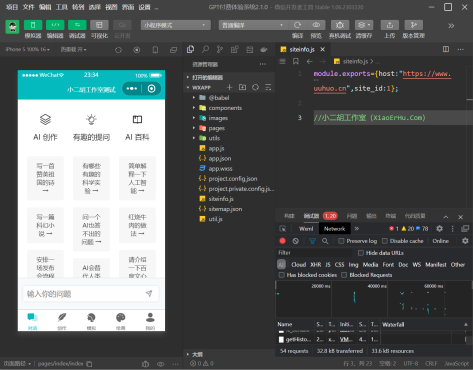Viewport: 473px width, 370px height.
Task: Click the simulator refresh circle icon
Action: [x=118, y=50]
